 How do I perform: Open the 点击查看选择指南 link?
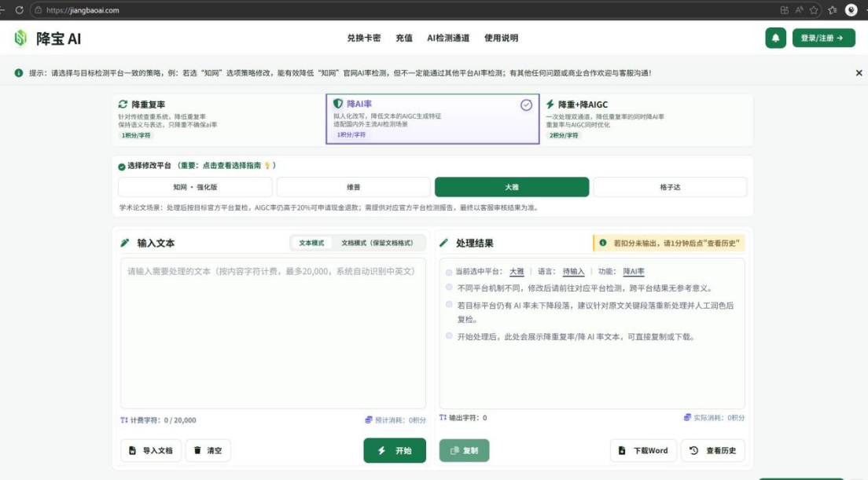tap(231, 165)
